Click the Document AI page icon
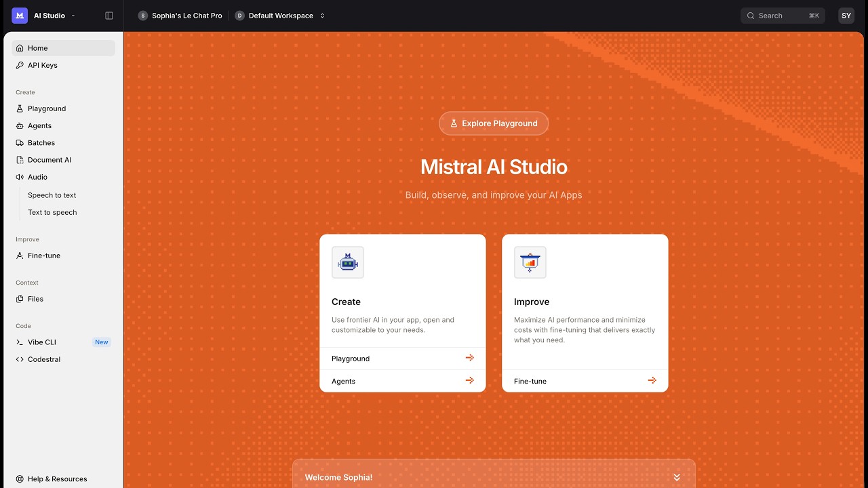 click(x=20, y=160)
